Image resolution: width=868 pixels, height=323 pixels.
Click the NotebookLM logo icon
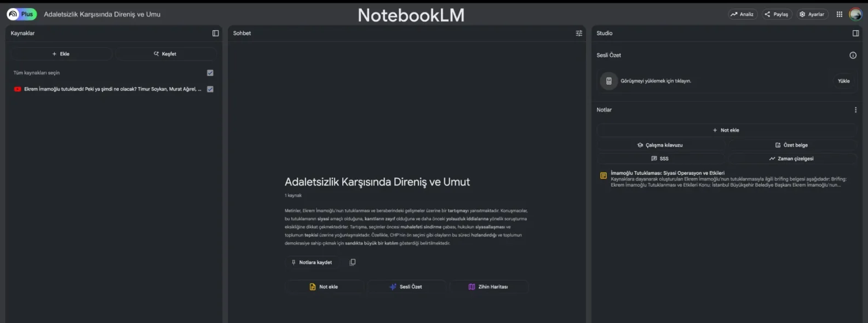point(13,14)
